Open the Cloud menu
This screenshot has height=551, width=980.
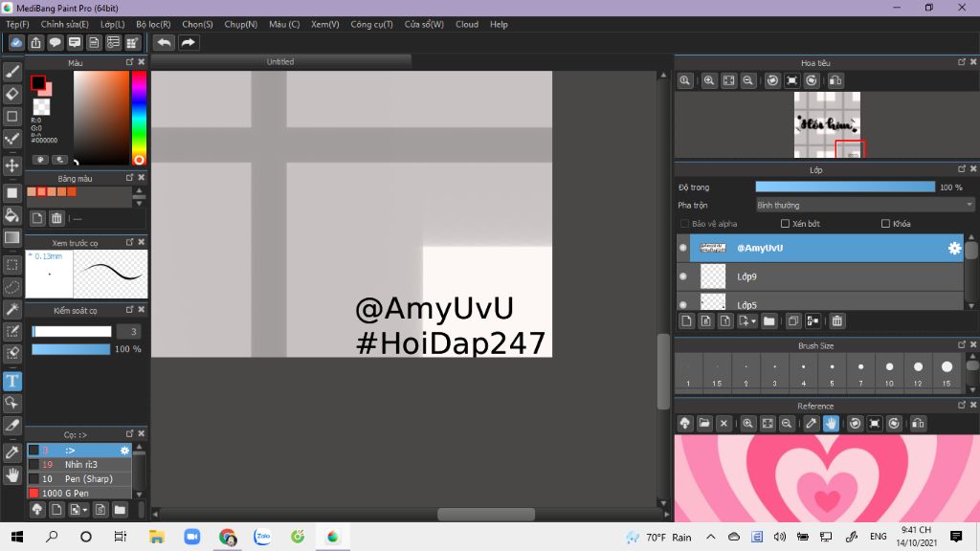(467, 24)
